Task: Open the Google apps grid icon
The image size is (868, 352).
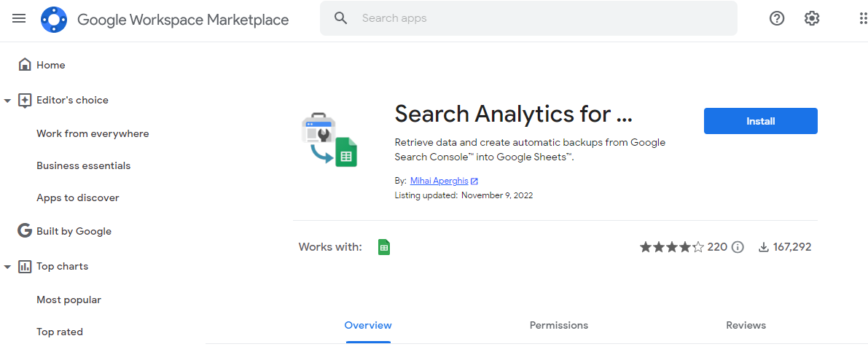Action: coord(862,19)
